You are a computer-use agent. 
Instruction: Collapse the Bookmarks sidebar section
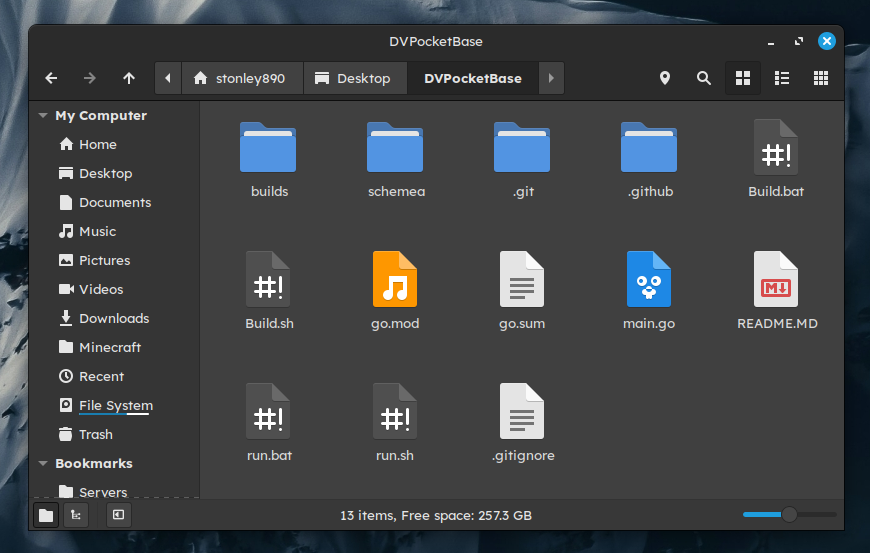click(x=43, y=463)
